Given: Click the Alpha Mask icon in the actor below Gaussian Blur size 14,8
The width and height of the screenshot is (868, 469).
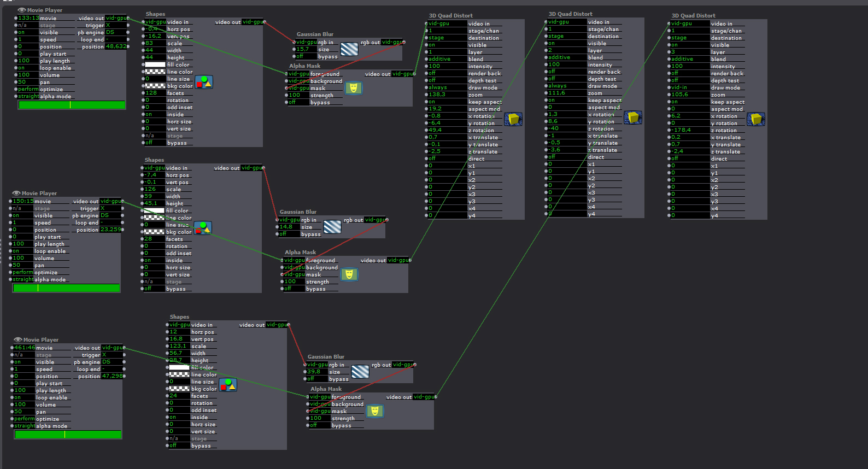Looking at the screenshot, I should click(x=349, y=274).
